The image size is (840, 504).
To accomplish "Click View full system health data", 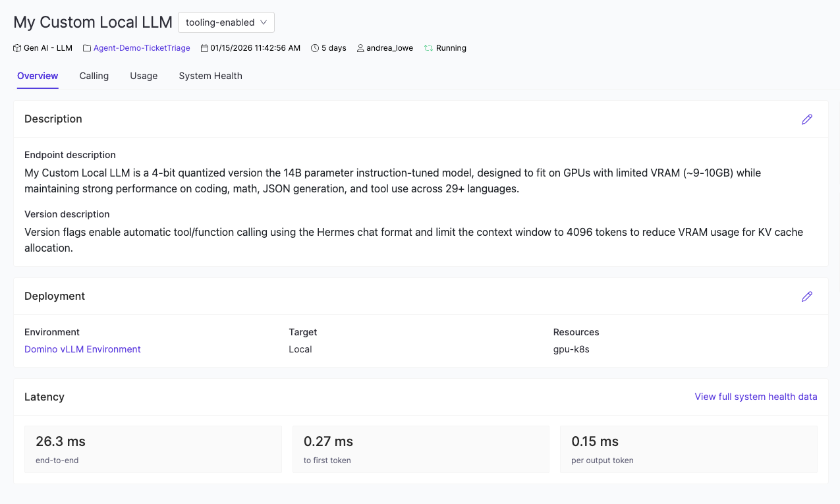I will click(756, 397).
